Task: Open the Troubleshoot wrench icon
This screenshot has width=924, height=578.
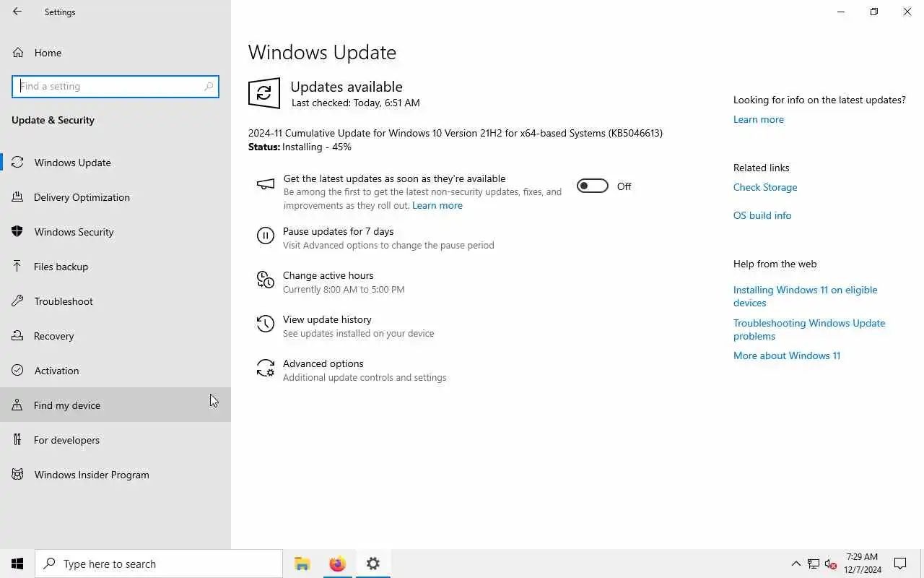Action: (x=18, y=301)
